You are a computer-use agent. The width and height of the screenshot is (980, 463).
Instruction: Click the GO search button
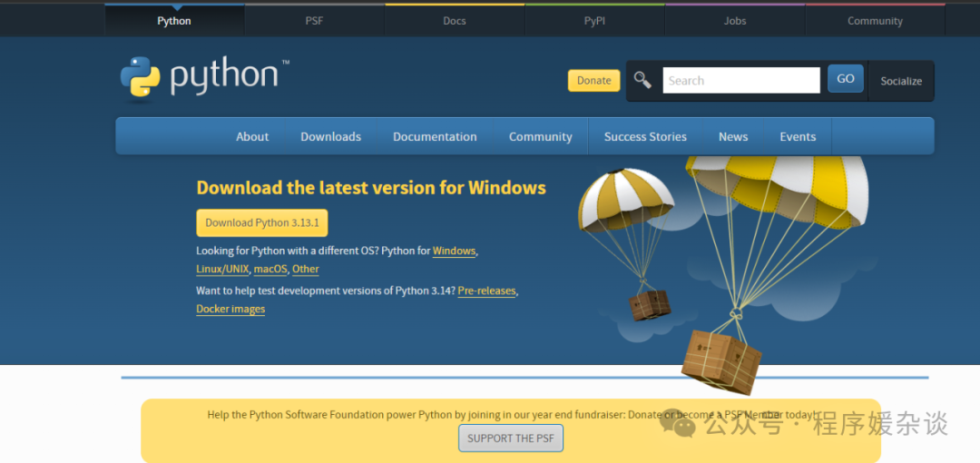[x=845, y=79]
